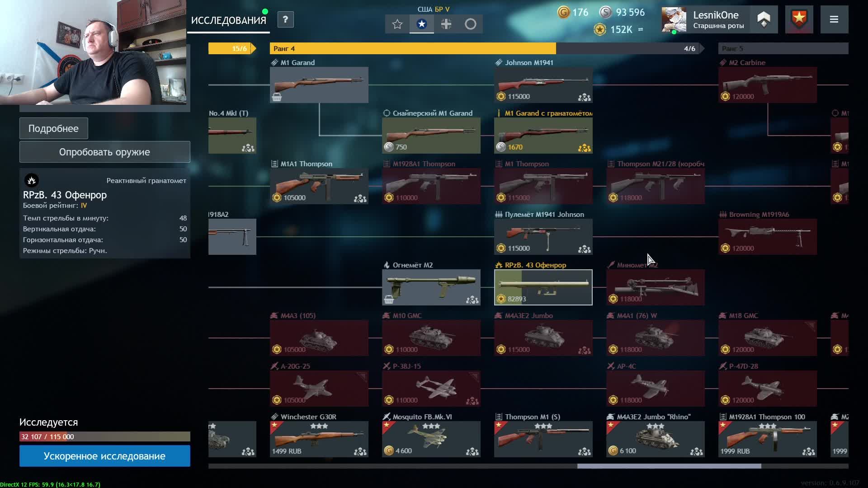Open the Исследования tab
This screenshot has height=488, width=868.
228,21
